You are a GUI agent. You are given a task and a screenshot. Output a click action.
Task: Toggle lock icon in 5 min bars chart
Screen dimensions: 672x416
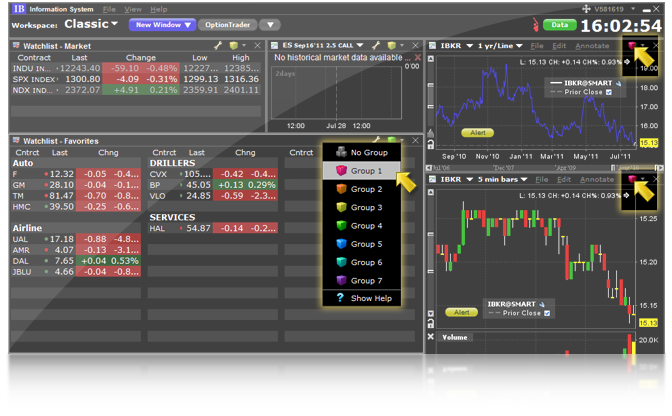click(431, 323)
